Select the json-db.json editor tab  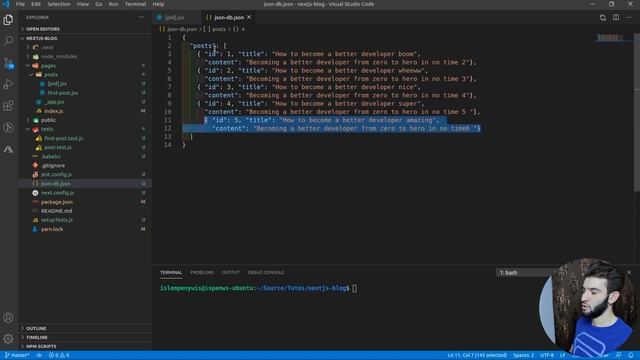coord(229,18)
